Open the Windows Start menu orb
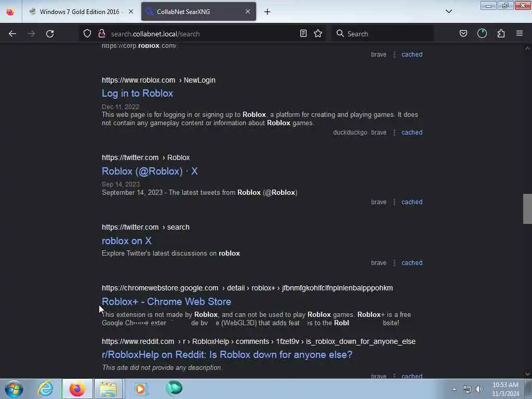 coord(14,389)
